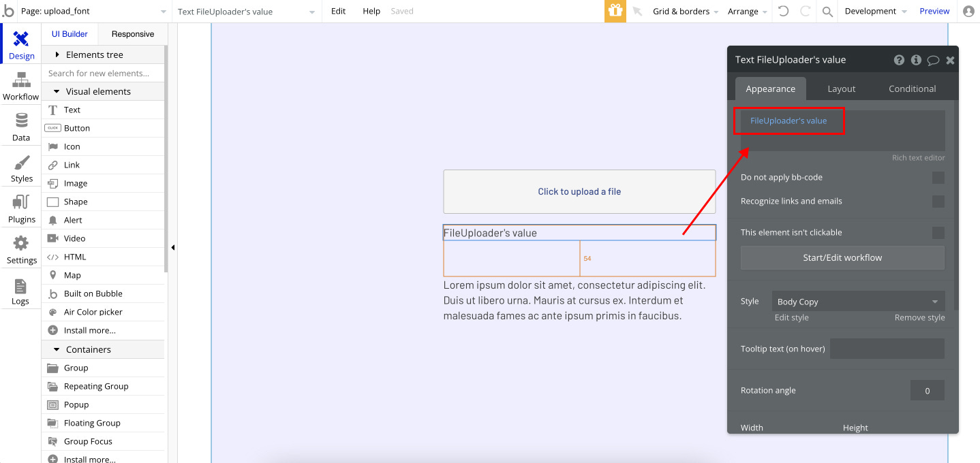Open the Text FileUploader's value element selector

pos(246,12)
